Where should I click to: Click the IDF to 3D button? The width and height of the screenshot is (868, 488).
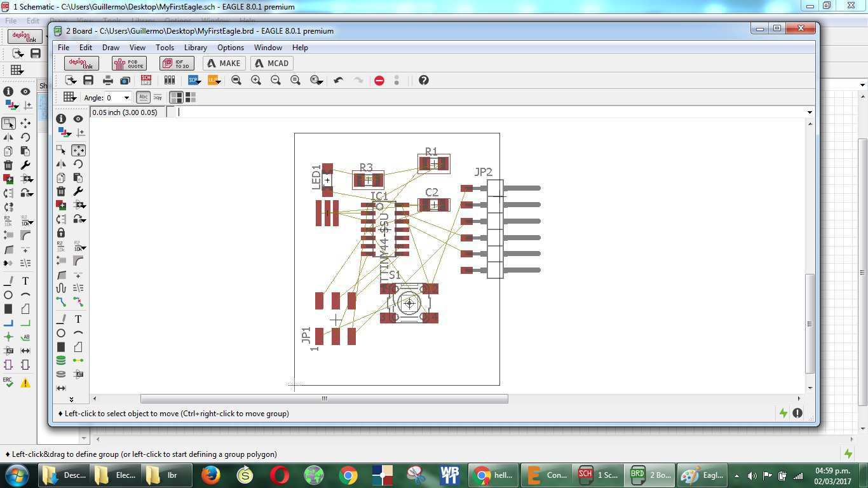tap(177, 63)
